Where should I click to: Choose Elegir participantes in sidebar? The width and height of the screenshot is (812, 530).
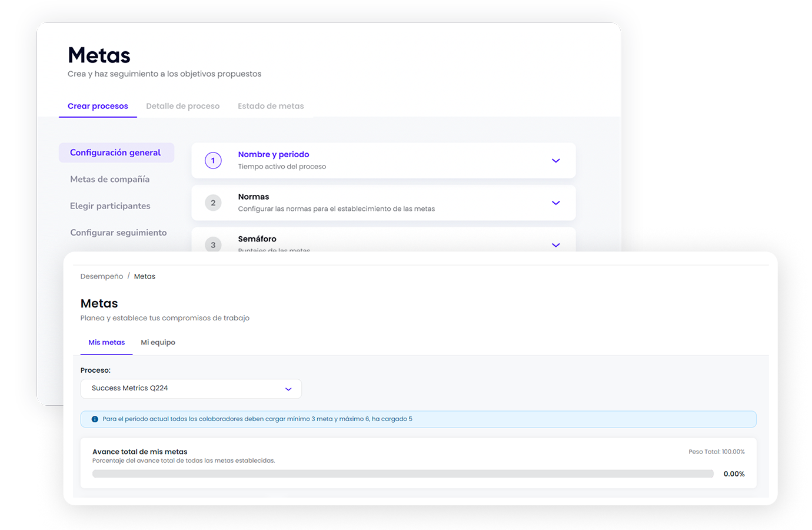tap(110, 206)
